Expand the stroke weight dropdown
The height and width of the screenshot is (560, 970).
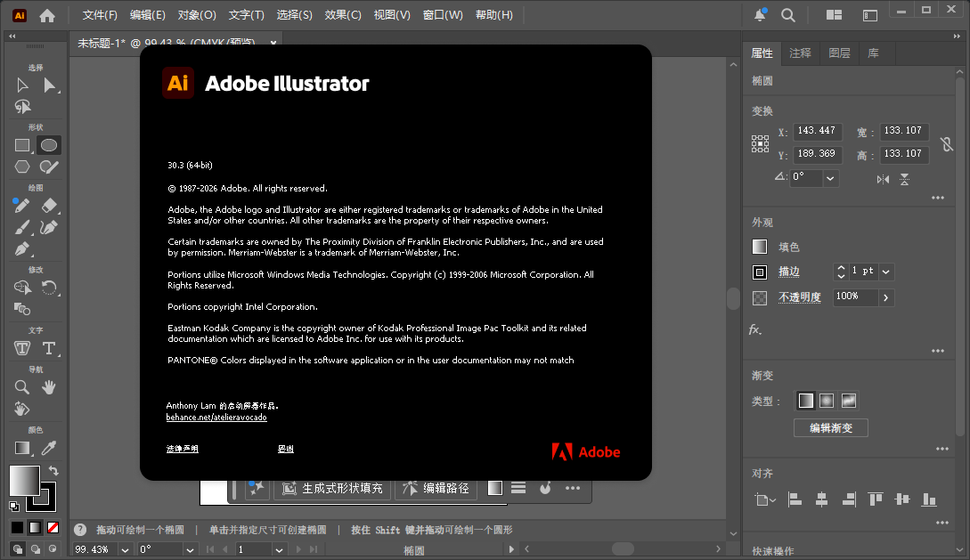[x=885, y=272]
